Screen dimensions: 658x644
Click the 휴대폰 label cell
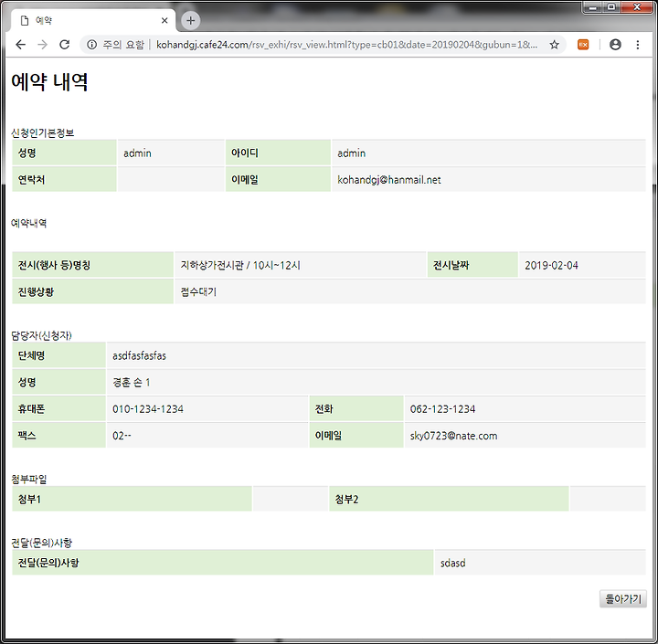(58, 409)
